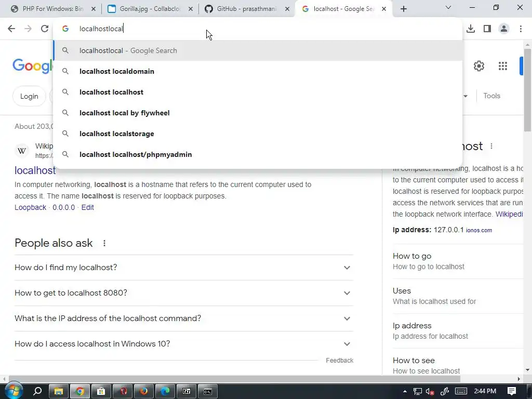Pick the 'localhost localdomain' suggestion
532x399 pixels.
click(x=258, y=71)
